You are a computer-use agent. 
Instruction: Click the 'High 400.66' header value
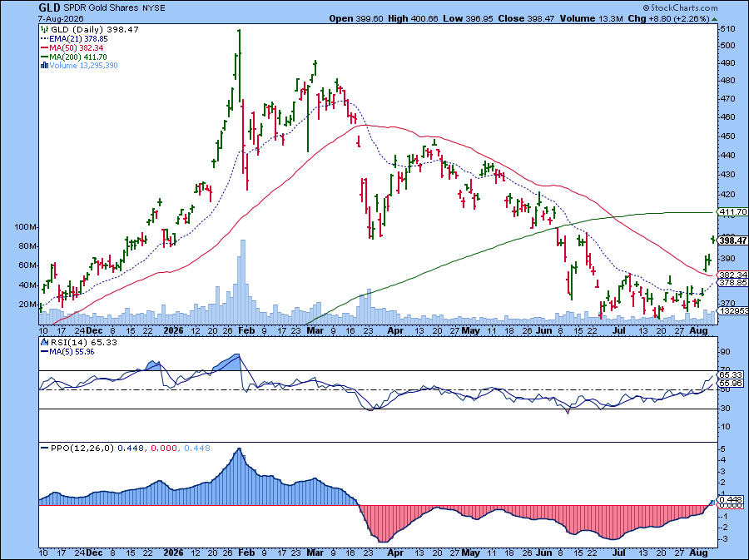[x=411, y=18]
